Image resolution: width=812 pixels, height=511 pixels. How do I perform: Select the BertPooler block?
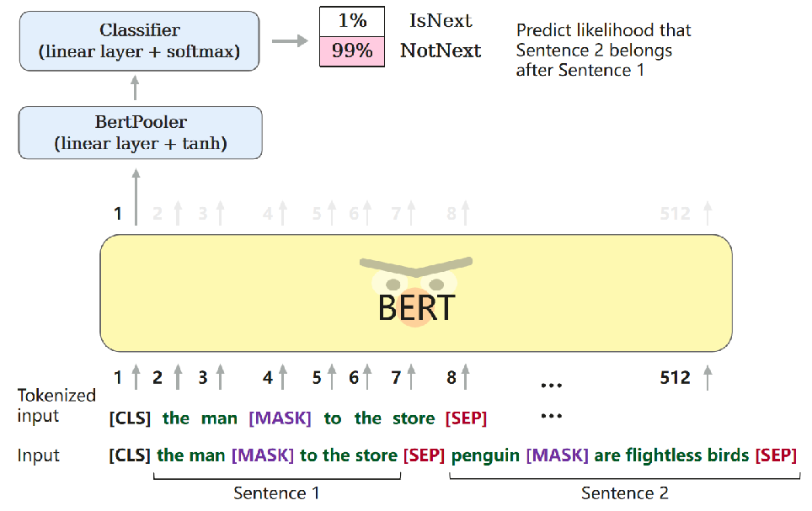141,132
